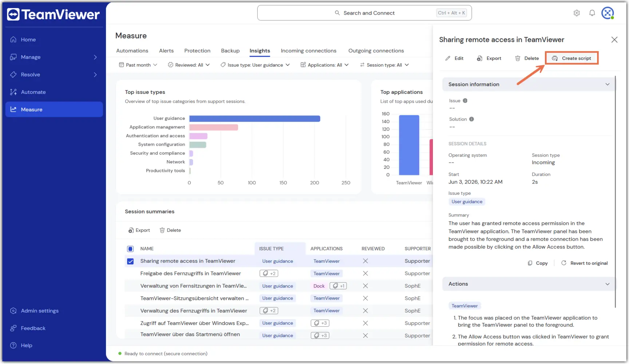Click the Issue info icon
629x364 pixels.
click(x=465, y=101)
